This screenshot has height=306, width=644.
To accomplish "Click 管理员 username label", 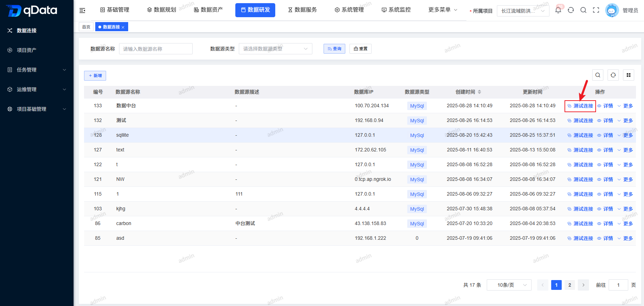I will [630, 11].
